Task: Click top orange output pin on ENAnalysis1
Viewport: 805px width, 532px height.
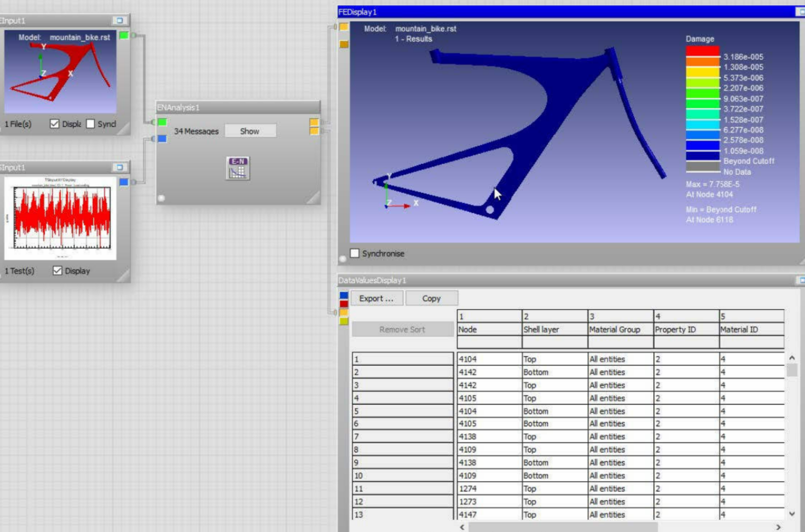Action: [314, 122]
